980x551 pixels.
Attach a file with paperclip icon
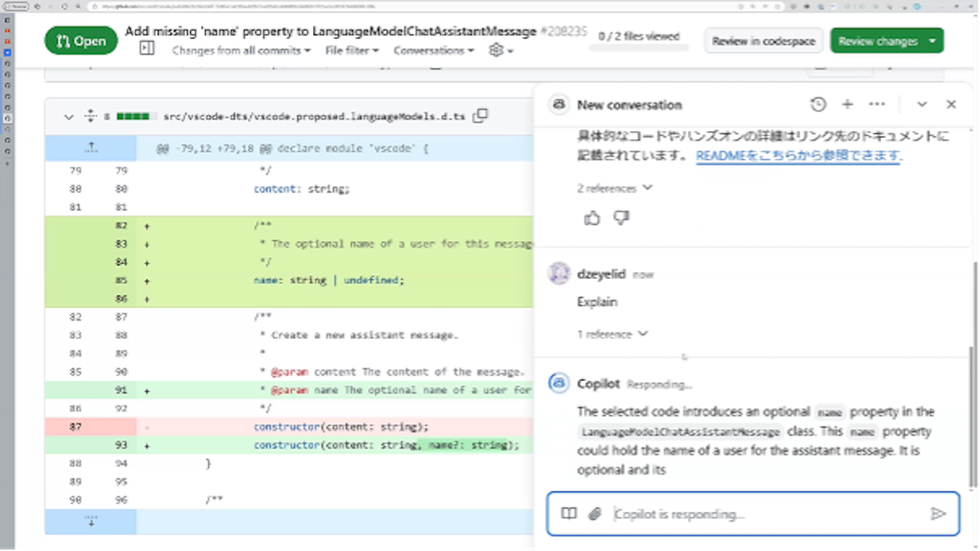tap(595, 513)
